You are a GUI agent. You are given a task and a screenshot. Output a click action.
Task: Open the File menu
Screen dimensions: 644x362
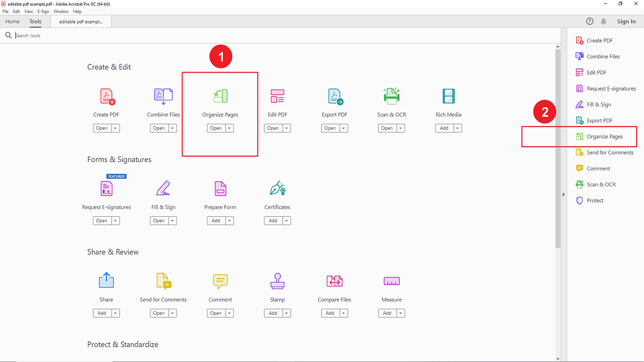coord(6,12)
